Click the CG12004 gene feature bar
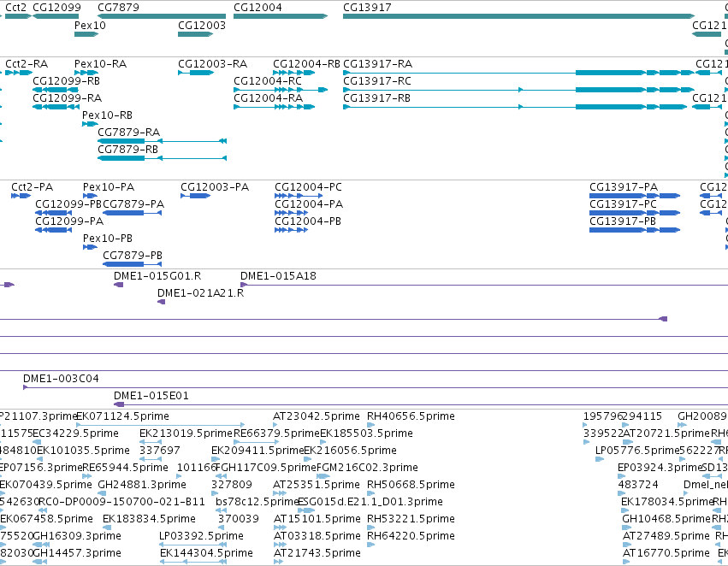 pyautogui.click(x=281, y=16)
